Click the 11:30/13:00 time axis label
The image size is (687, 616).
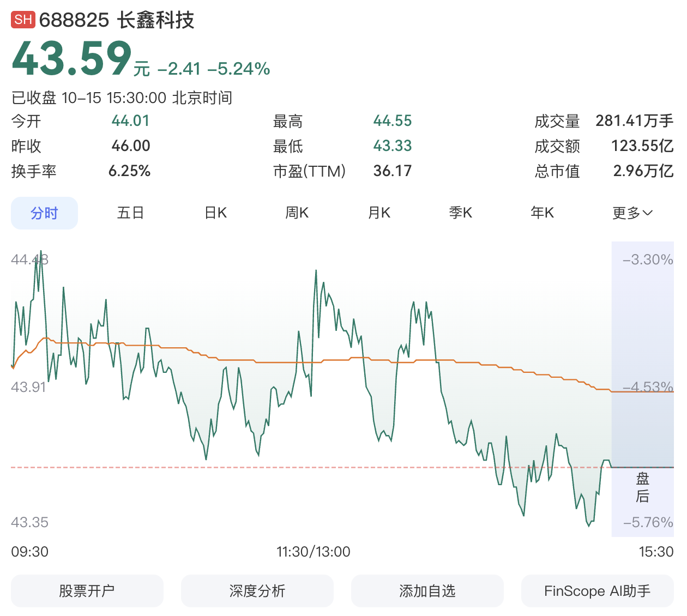tap(314, 552)
